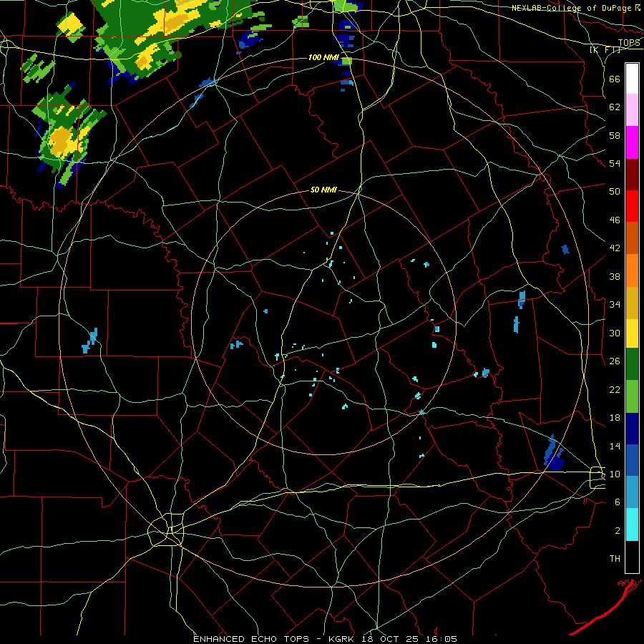Click the 18 legend value
Image resolution: width=644 pixels, height=644 pixels.
[615, 418]
